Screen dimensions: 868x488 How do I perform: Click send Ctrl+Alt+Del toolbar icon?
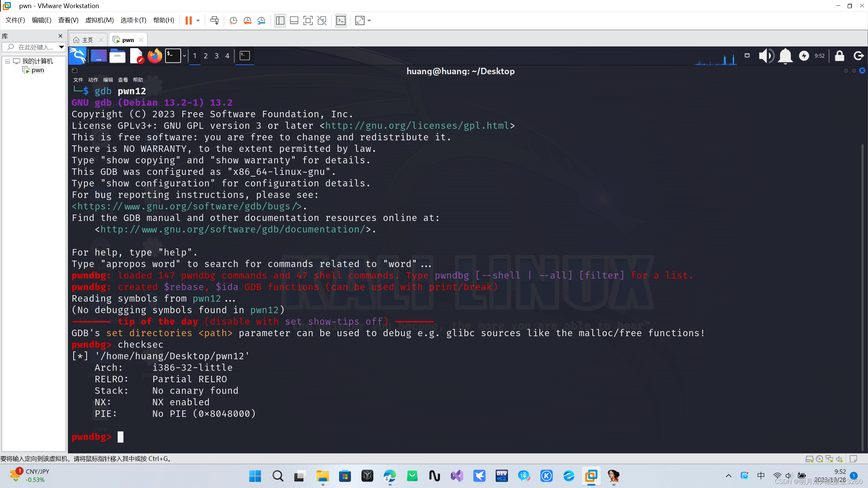click(x=214, y=21)
